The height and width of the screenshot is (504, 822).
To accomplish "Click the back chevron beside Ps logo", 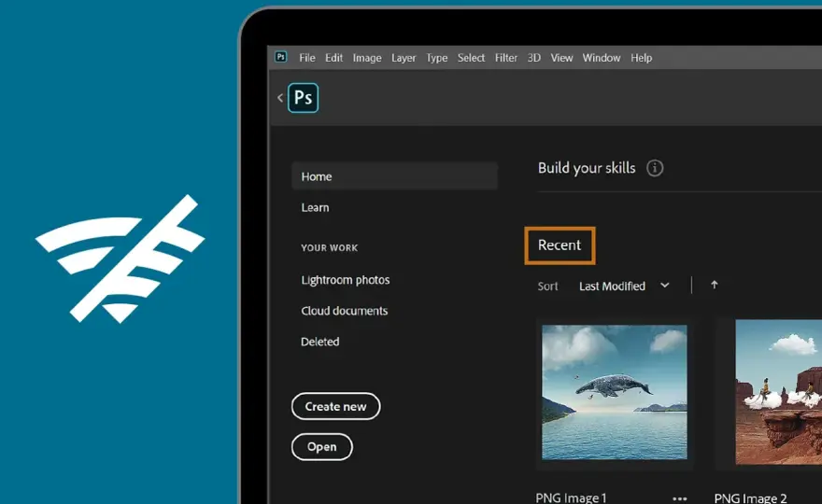I will [280, 98].
